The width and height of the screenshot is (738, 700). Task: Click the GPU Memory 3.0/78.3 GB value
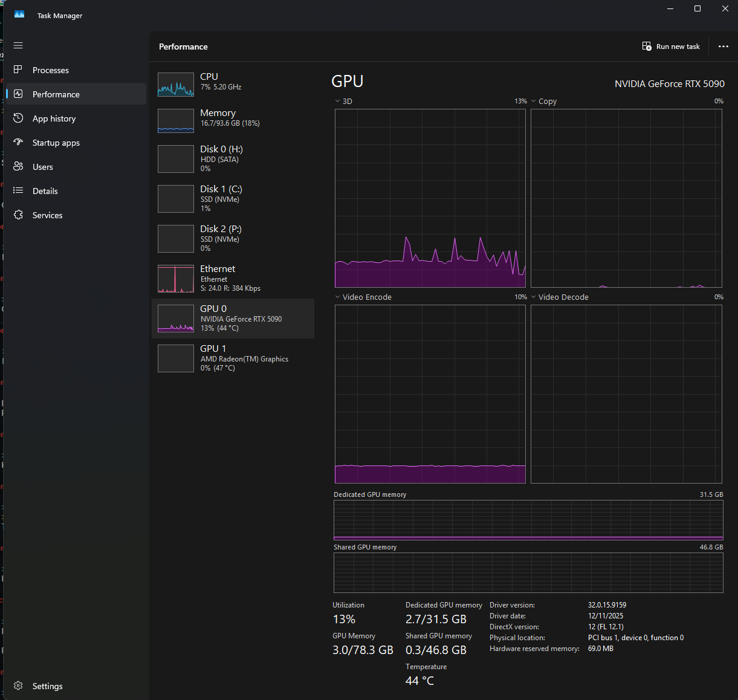pos(363,650)
